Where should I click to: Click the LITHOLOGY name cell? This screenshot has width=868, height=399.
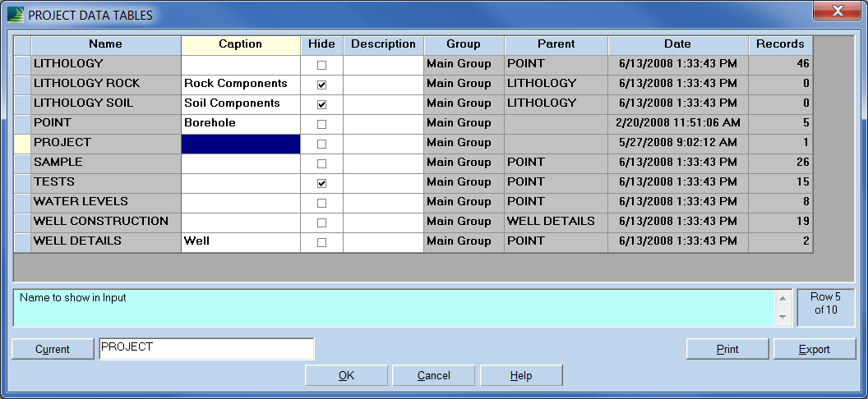point(106,65)
